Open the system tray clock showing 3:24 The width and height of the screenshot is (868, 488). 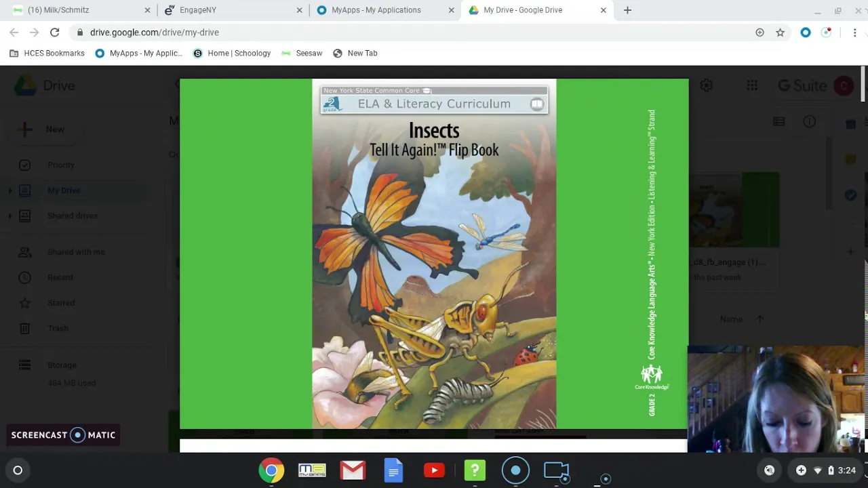pos(846,470)
